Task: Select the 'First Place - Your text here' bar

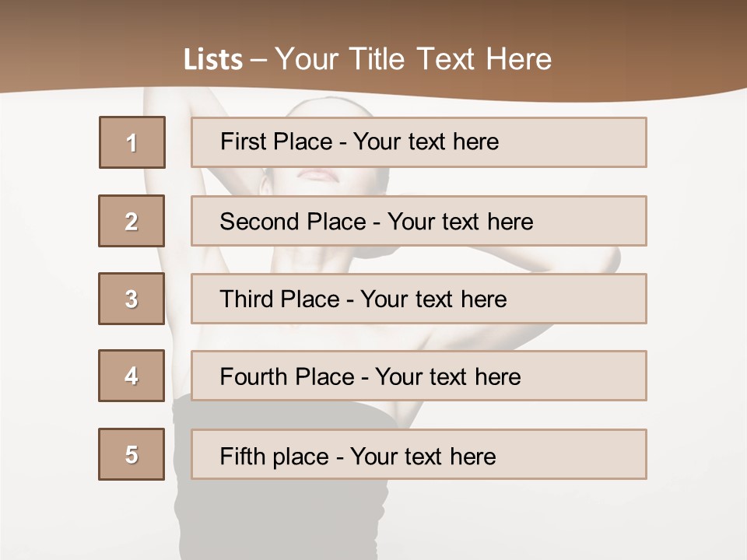Action: click(x=419, y=142)
